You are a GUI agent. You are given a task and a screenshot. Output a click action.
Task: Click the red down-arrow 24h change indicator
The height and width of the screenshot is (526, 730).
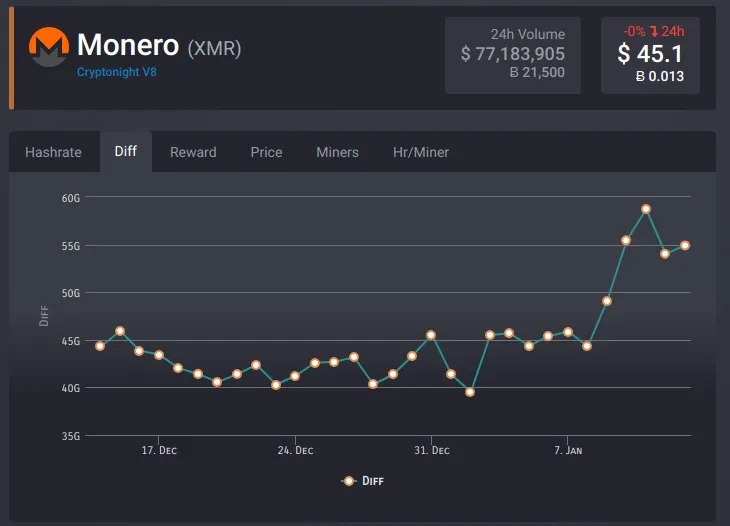click(654, 31)
